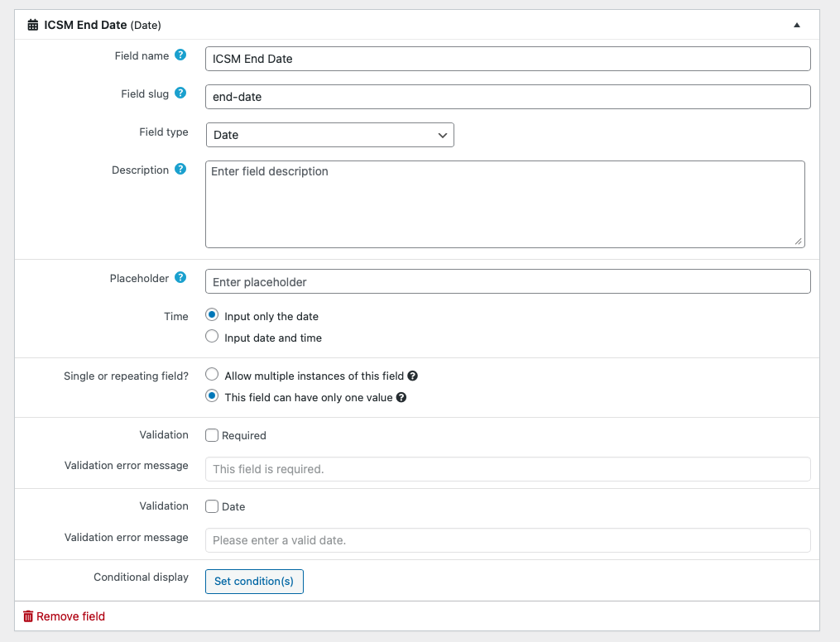Click the Remove field link
Viewport: 840px width, 642px height.
70,616
